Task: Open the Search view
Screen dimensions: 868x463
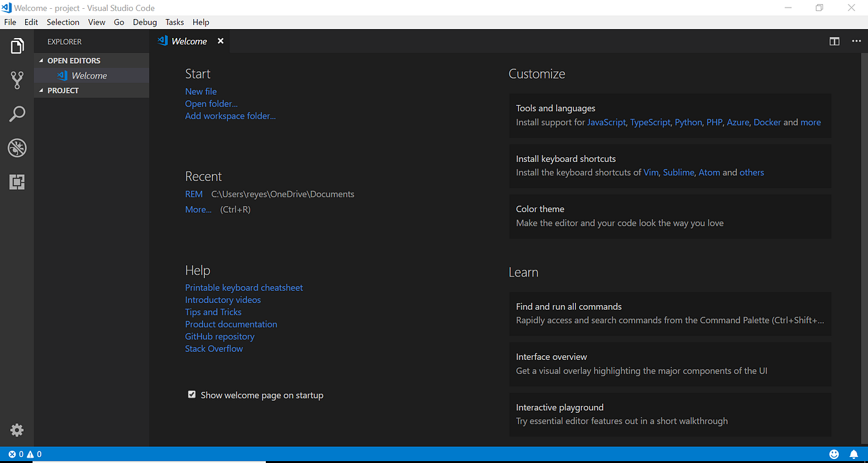Action: point(16,113)
